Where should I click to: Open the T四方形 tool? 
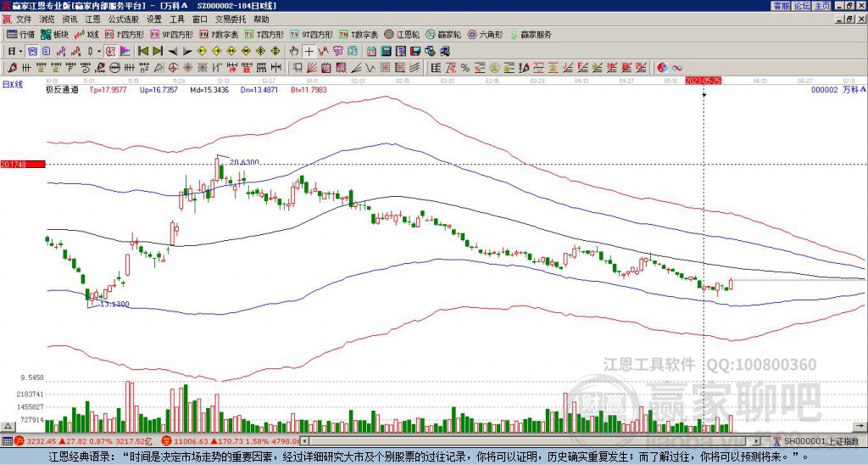pos(264,34)
